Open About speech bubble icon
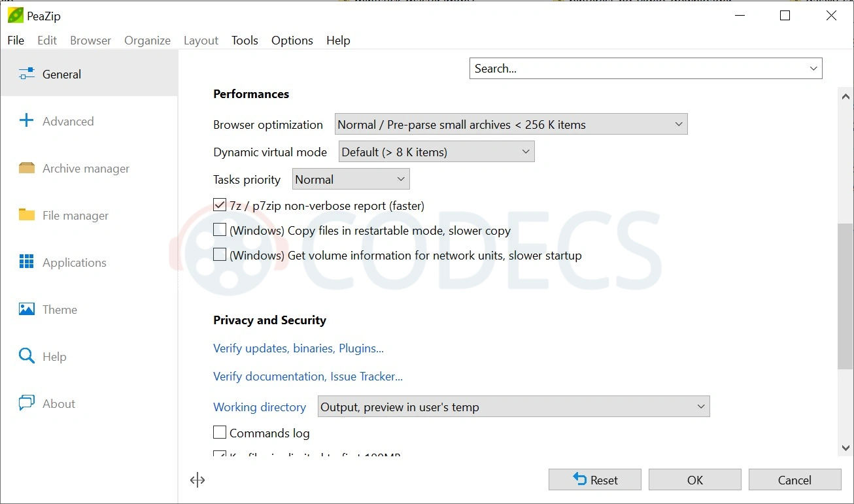The height and width of the screenshot is (504, 854). click(x=26, y=403)
